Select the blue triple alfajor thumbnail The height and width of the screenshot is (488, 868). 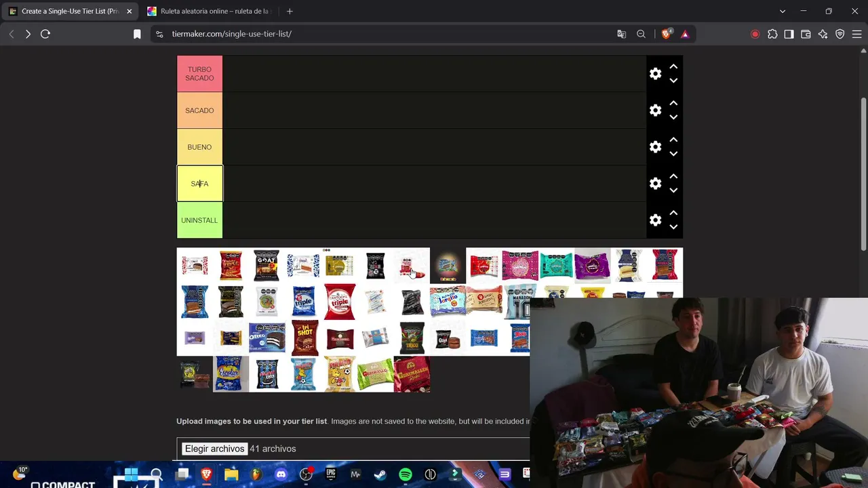[x=303, y=302]
